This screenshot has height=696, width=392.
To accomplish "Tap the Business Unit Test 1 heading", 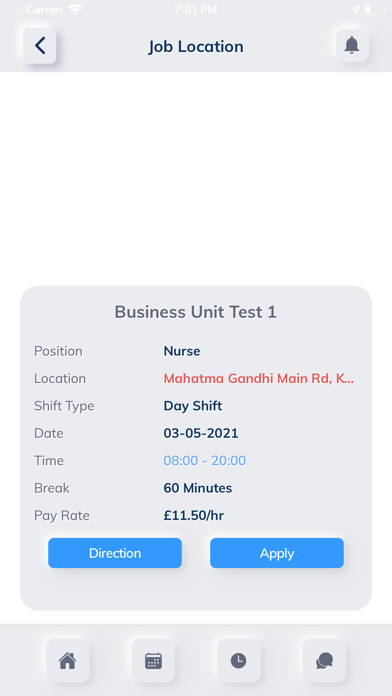I will [196, 312].
